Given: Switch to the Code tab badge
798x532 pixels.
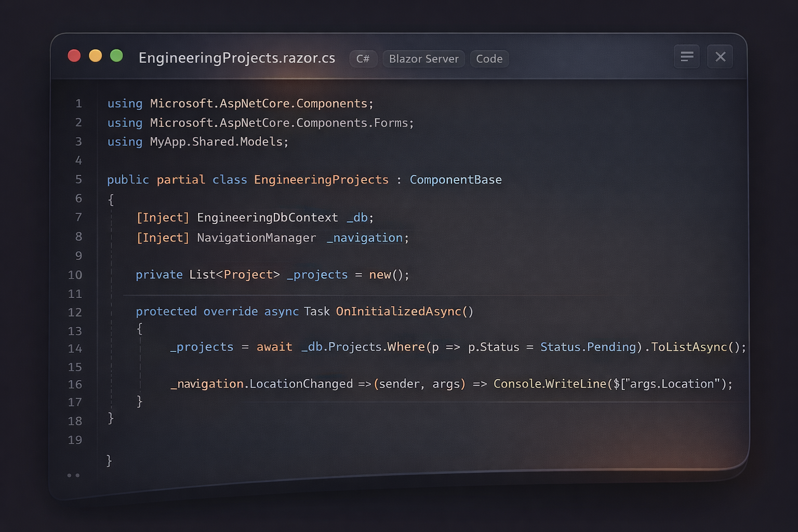Looking at the screenshot, I should tap(489, 59).
